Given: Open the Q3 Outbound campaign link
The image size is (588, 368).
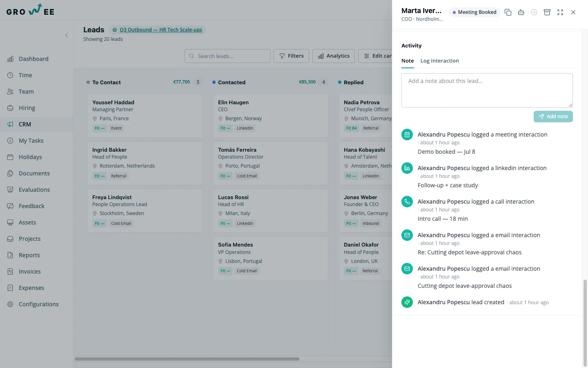Looking at the screenshot, I should tap(160, 30).
